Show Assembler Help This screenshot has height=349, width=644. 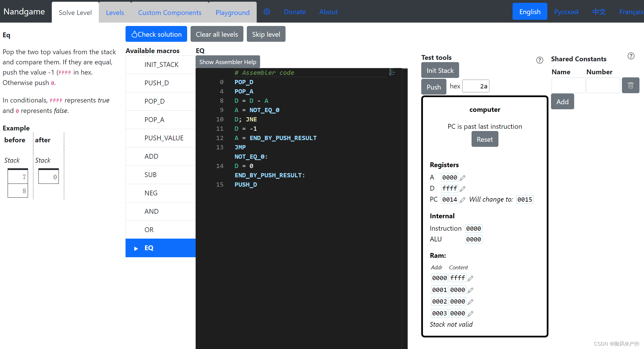click(x=228, y=62)
